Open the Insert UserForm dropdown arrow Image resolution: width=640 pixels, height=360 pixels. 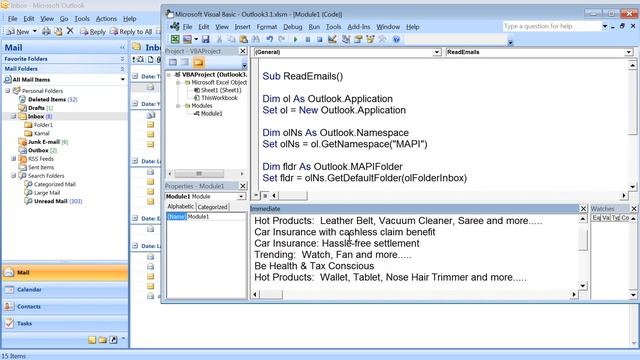pos(196,39)
